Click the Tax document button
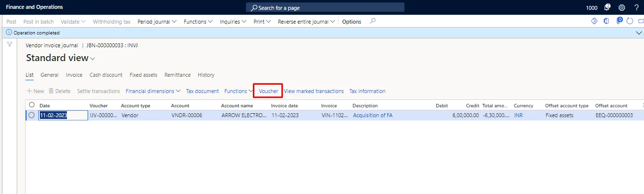 pyautogui.click(x=203, y=91)
